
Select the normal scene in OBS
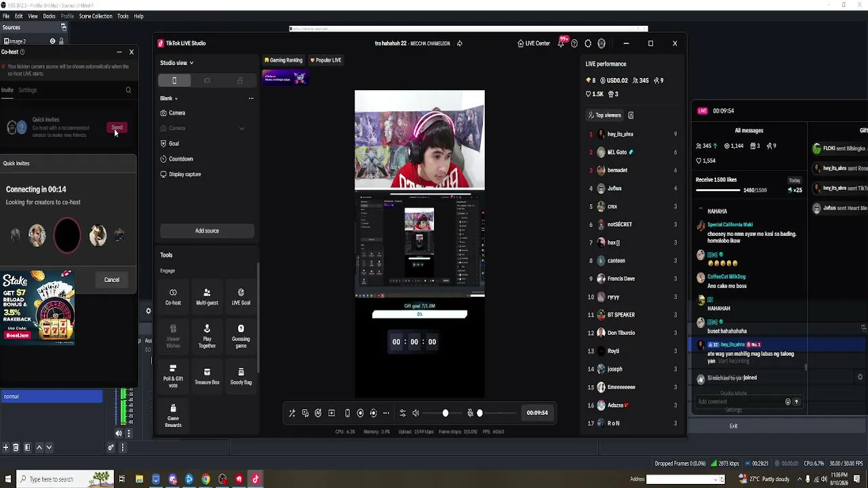pos(52,396)
